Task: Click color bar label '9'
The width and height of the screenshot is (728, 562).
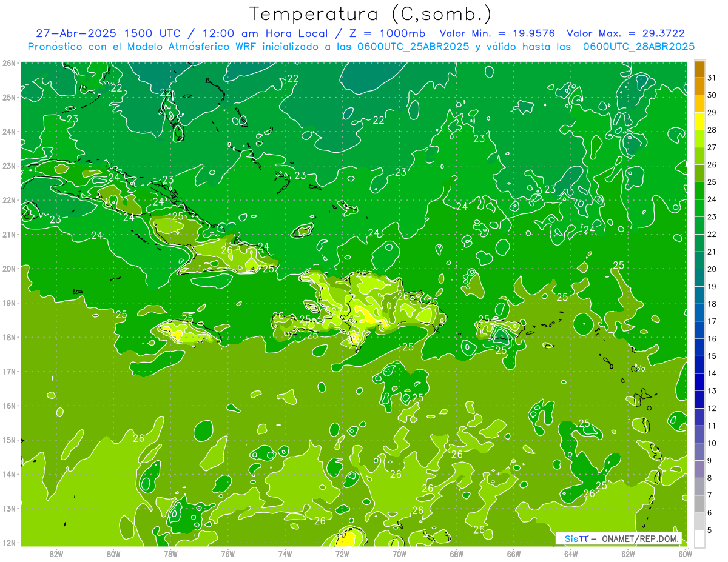Action: (x=709, y=461)
